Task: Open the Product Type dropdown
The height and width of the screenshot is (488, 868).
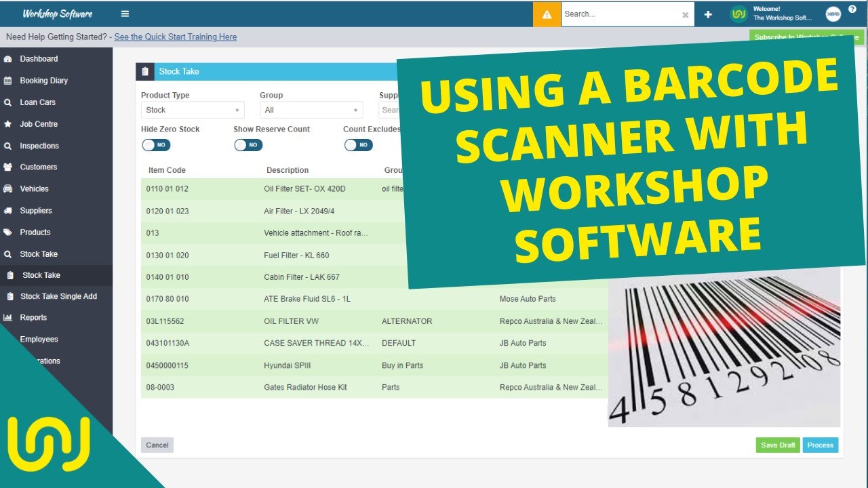Action: (193, 110)
